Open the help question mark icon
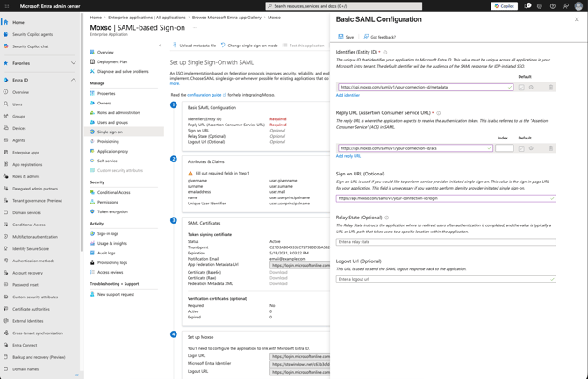The image size is (588, 379). [552, 6]
